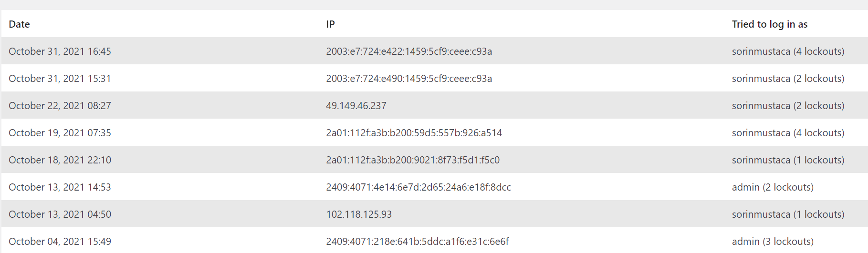Click sorinmustaca (4 lockouts) for October 31
The image size is (868, 253).
[788, 51]
